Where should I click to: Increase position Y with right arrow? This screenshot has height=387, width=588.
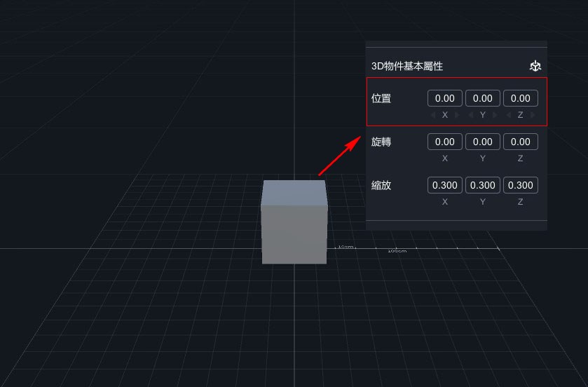coord(495,115)
